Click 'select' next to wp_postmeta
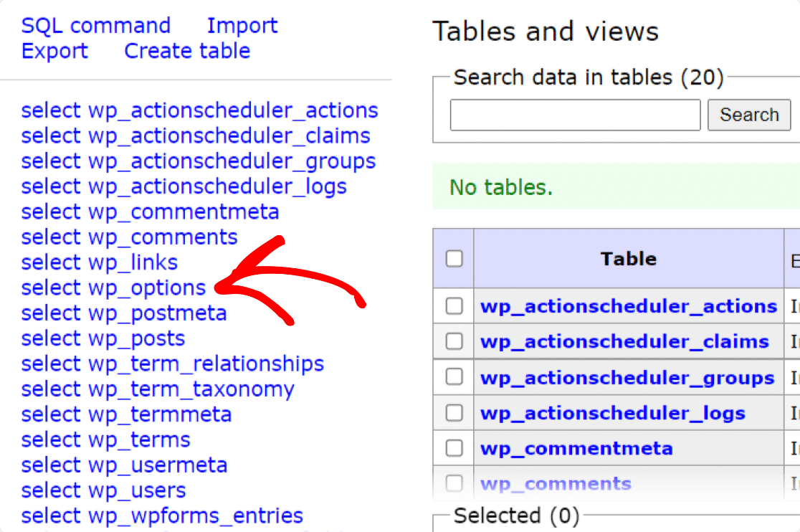Viewport: 800px width, 532px height. [51, 313]
